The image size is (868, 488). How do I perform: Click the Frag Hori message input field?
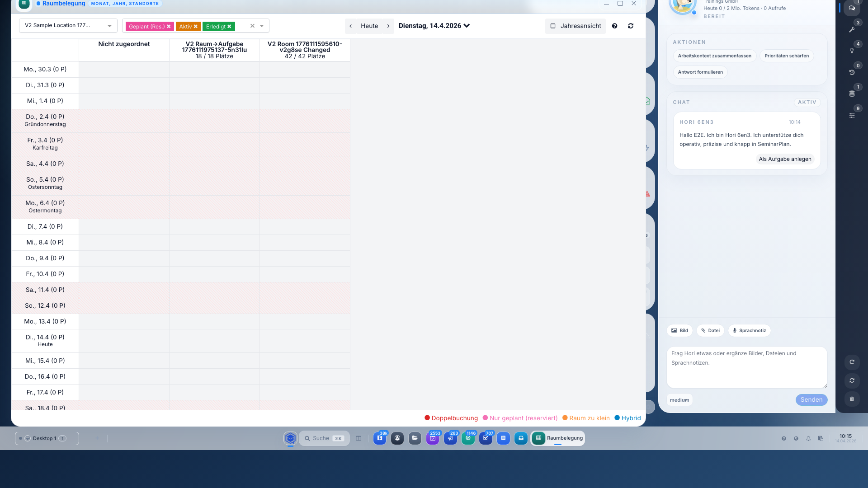point(746,367)
